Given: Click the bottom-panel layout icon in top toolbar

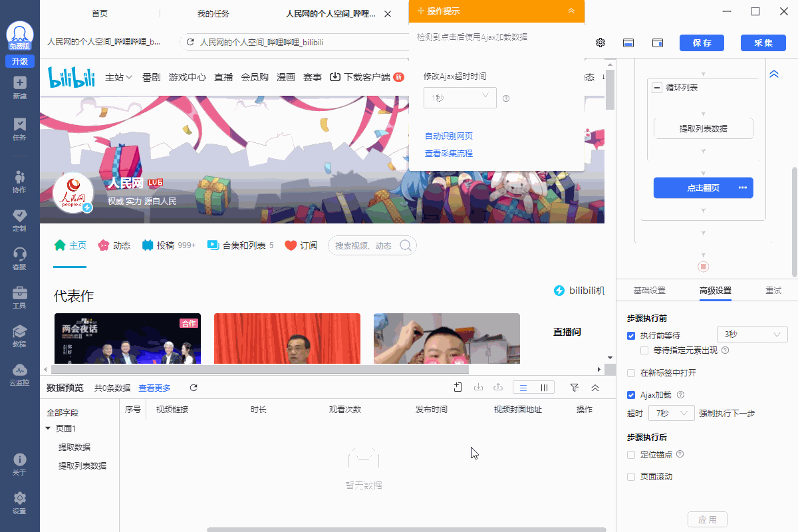Looking at the screenshot, I should [628, 43].
